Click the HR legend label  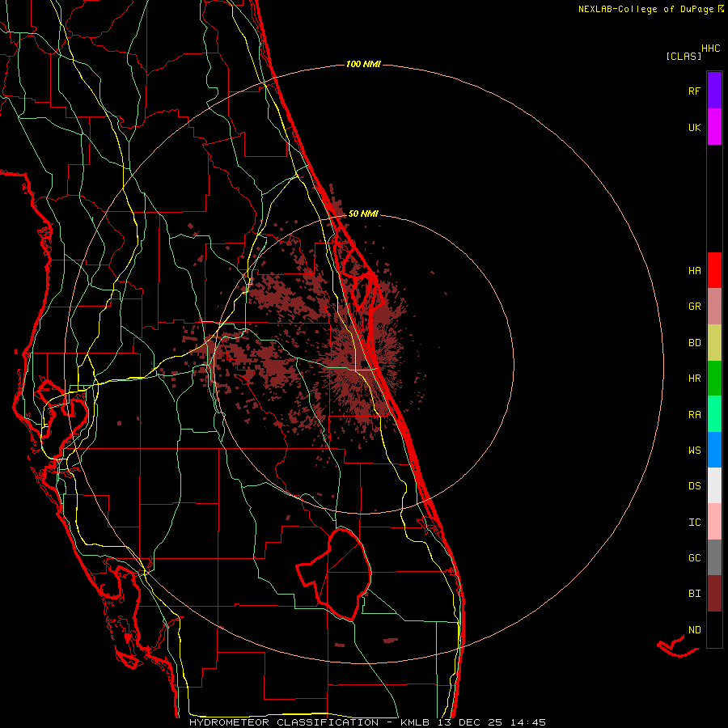click(694, 379)
